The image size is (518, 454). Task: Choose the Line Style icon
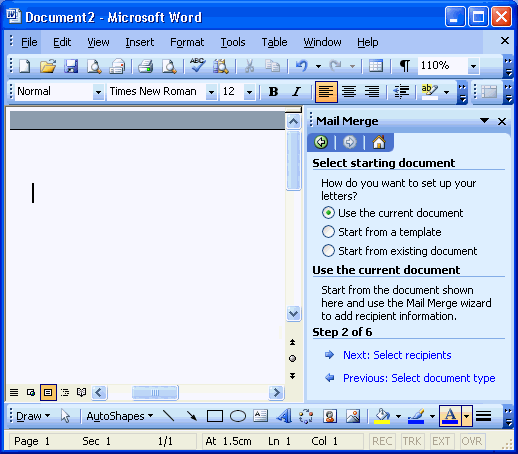pyautogui.click(x=483, y=416)
